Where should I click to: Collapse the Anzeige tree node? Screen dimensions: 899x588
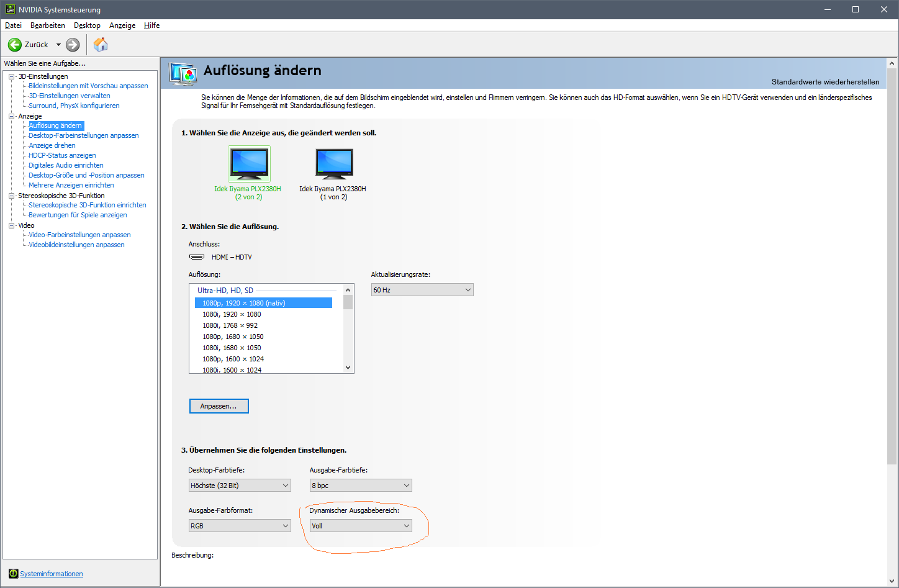11,116
